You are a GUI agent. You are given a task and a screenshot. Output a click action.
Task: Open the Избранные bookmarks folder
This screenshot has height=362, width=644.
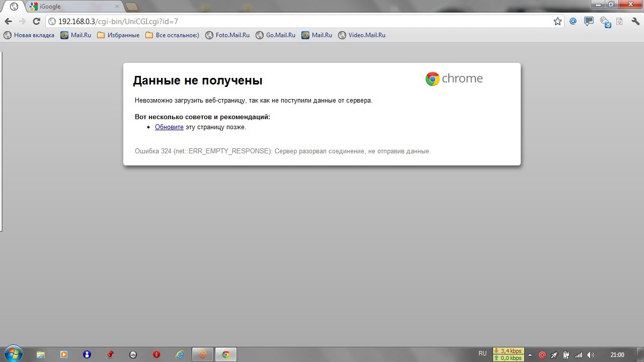click(x=118, y=35)
